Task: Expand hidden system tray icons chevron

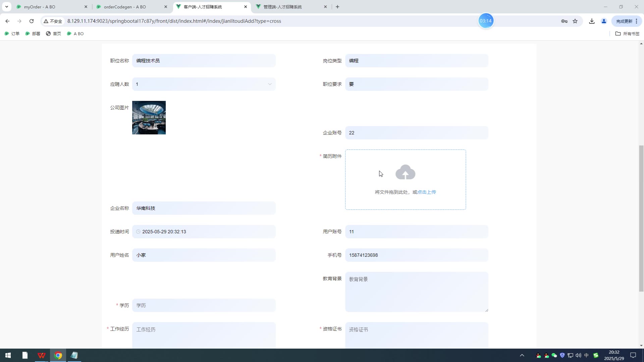Action: (522, 355)
